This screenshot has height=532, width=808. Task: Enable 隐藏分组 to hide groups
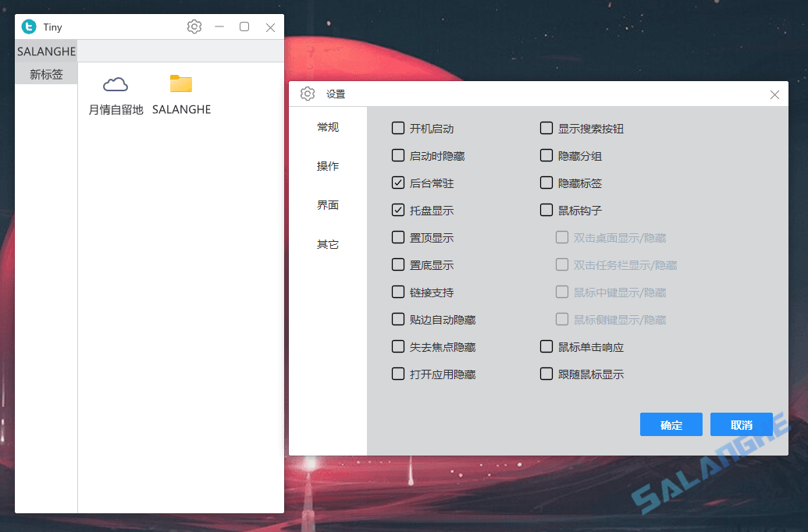[x=546, y=155]
